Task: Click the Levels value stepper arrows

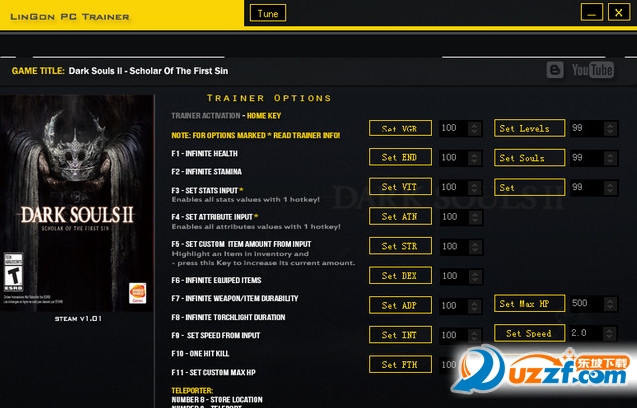Action: coord(610,128)
